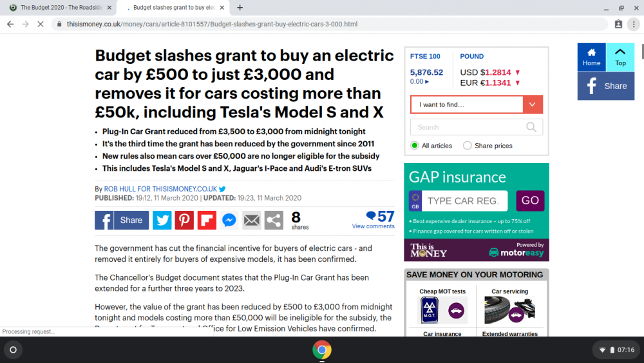Open the clipboard extension icon in toolbar
The height and width of the screenshot is (363, 644).
coord(618,25)
